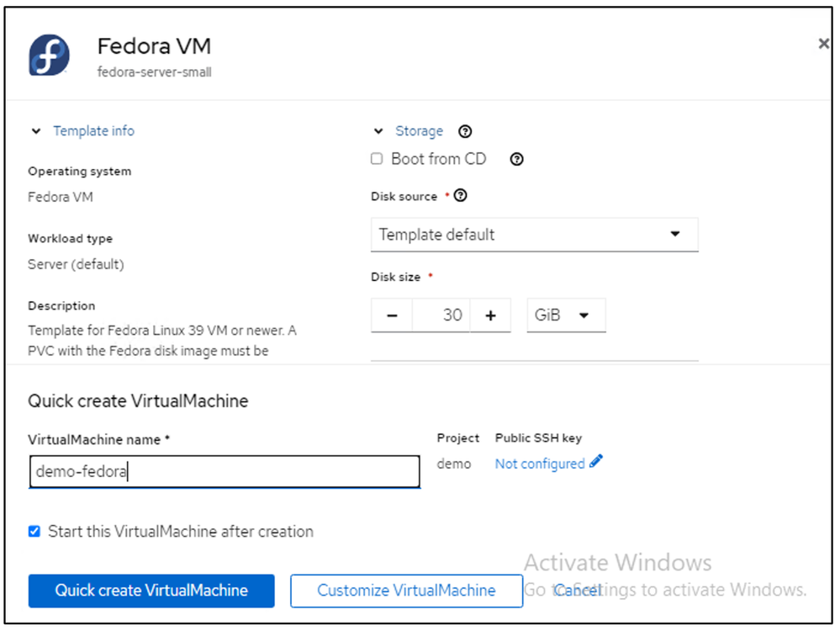Click the Quick create VirtualMachine button

coord(151,591)
